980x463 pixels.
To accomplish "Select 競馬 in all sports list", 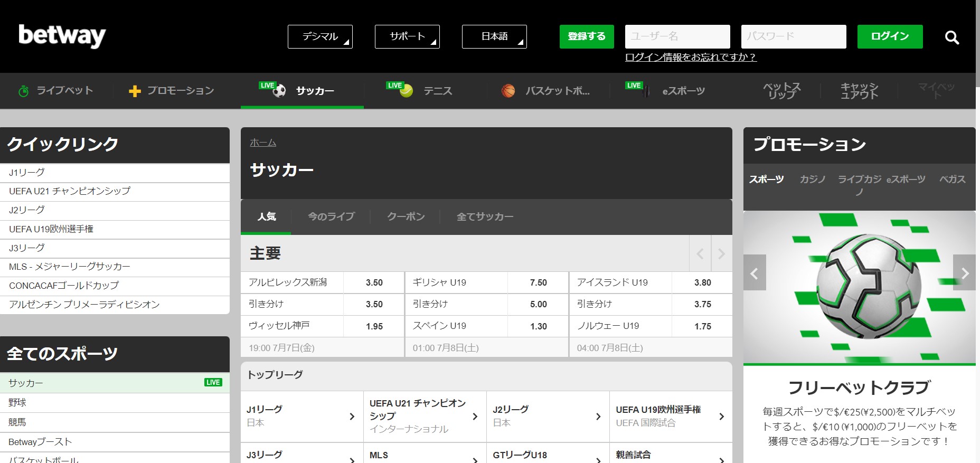I will click(115, 422).
